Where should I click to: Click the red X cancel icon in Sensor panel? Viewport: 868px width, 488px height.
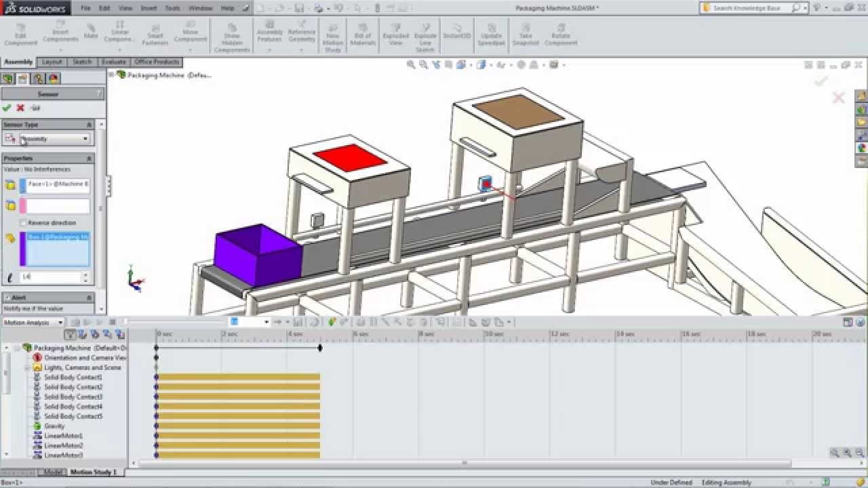click(20, 108)
